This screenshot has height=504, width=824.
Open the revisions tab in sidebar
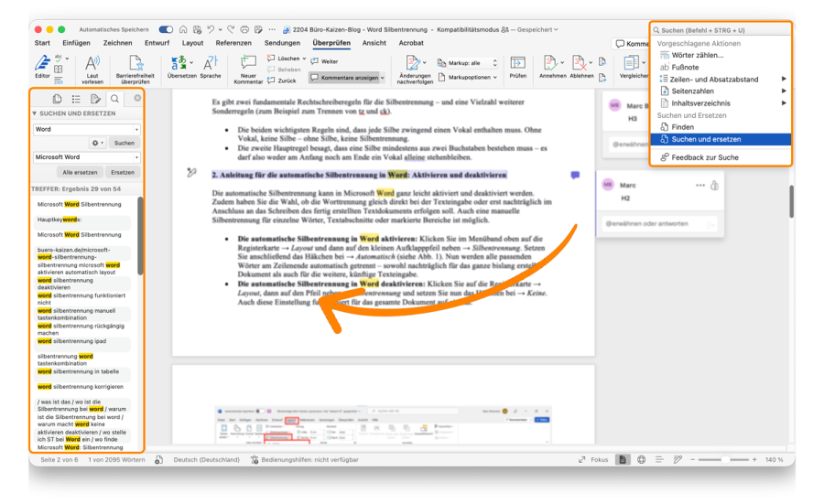pos(95,99)
